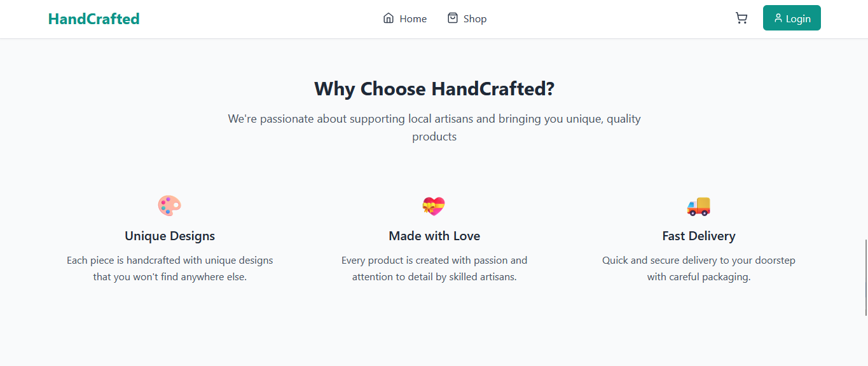Click the delivery truck icon above Fast Delivery

[698, 205]
